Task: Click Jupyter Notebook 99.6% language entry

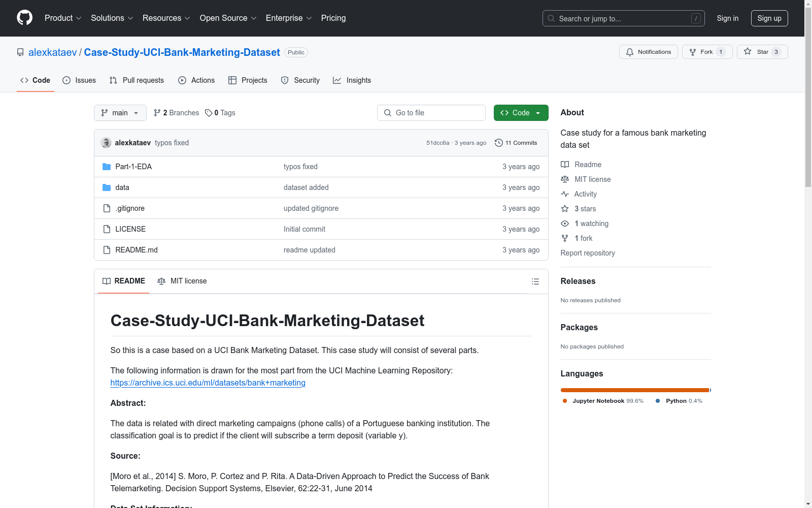Action: click(603, 401)
